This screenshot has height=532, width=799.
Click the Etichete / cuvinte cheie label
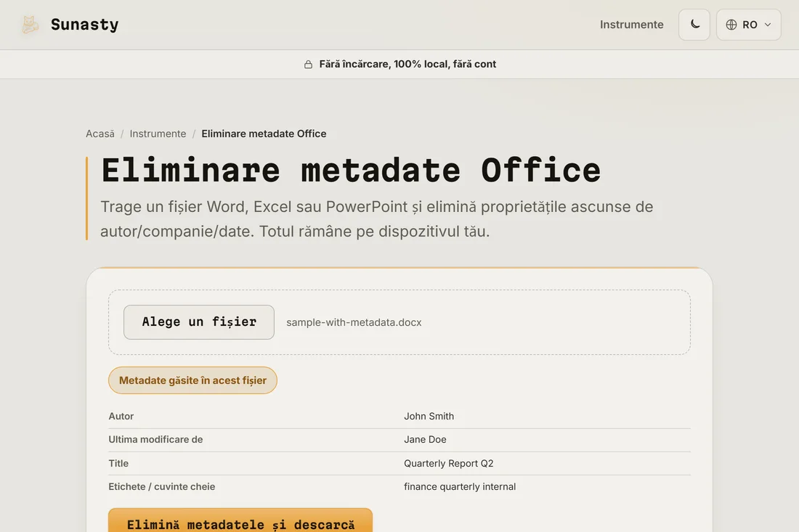[161, 487]
